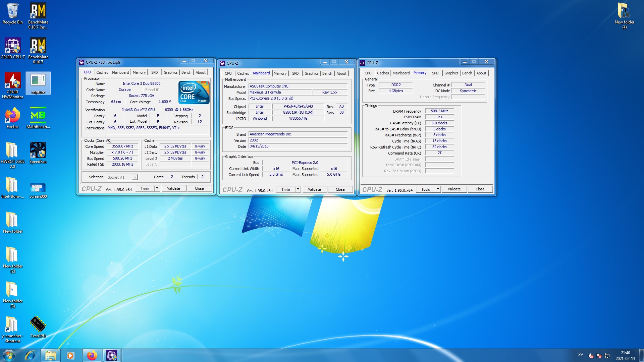
Task: Open BenchMate 0.10.7 Installer desktop icon
Action: [x=38, y=15]
